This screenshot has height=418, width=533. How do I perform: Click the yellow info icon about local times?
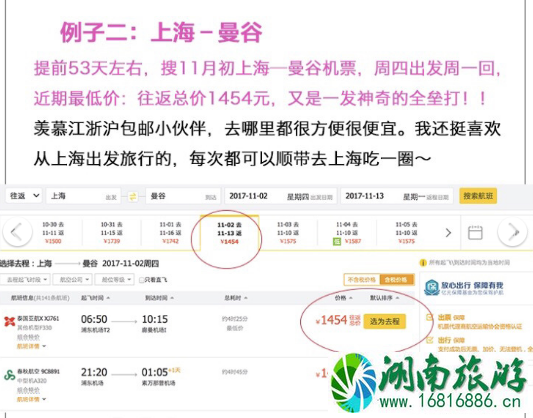click(423, 262)
